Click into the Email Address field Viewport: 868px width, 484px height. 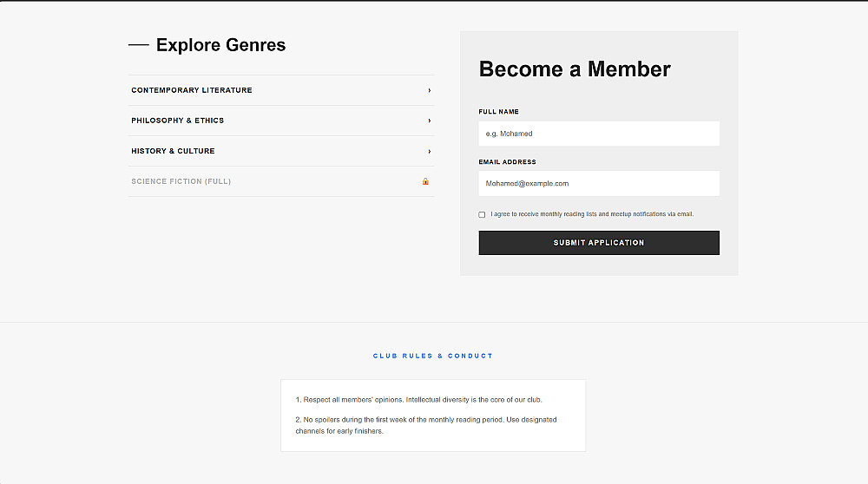tap(599, 184)
